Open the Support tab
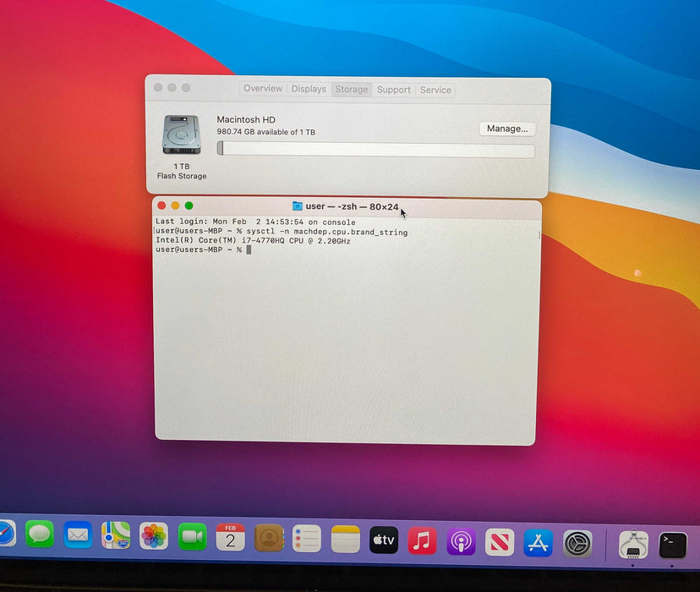700x592 pixels. pyautogui.click(x=393, y=90)
